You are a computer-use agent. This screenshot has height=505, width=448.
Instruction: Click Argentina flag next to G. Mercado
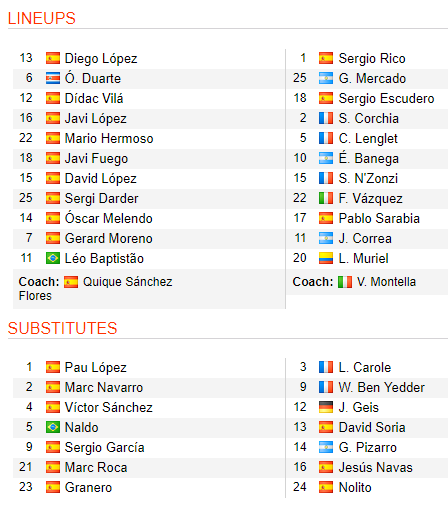(x=326, y=78)
